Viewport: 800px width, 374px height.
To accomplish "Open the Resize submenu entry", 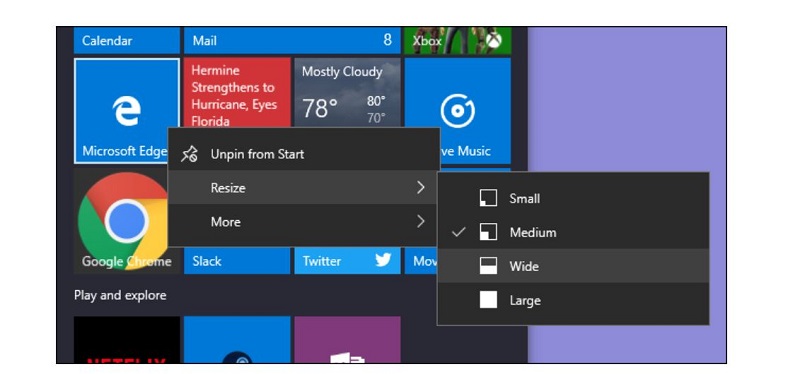I will 304,188.
